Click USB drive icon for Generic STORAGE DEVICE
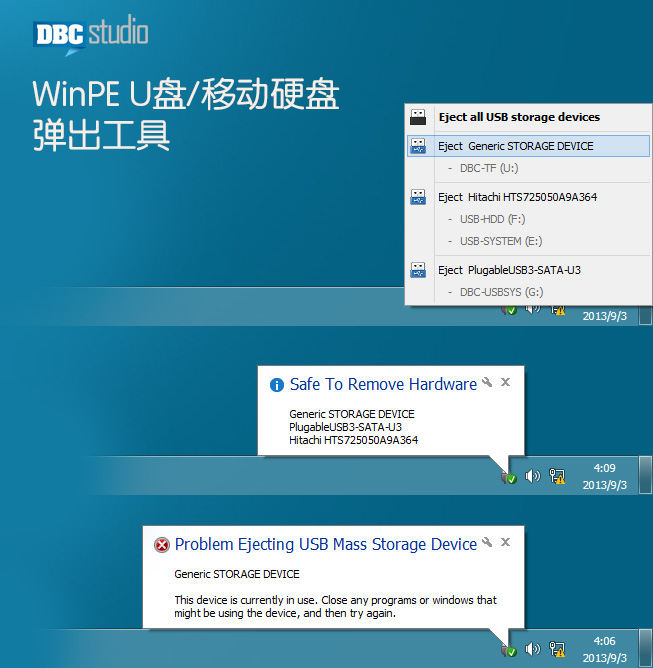The image size is (653, 668). [x=418, y=146]
